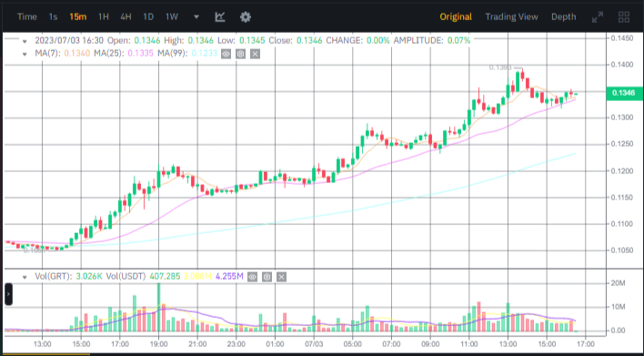Screen dimensions: 644x356
Task: Click the 0.1400 price axis label
Action: pyautogui.click(x=621, y=65)
